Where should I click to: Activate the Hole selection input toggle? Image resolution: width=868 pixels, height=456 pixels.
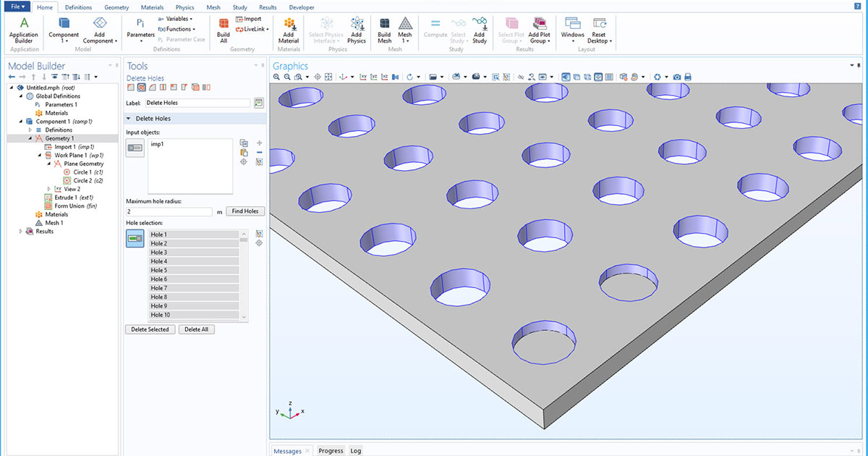(x=135, y=237)
